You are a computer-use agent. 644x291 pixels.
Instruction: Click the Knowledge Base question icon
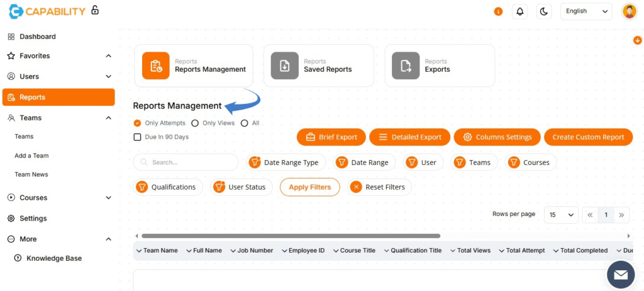18,258
